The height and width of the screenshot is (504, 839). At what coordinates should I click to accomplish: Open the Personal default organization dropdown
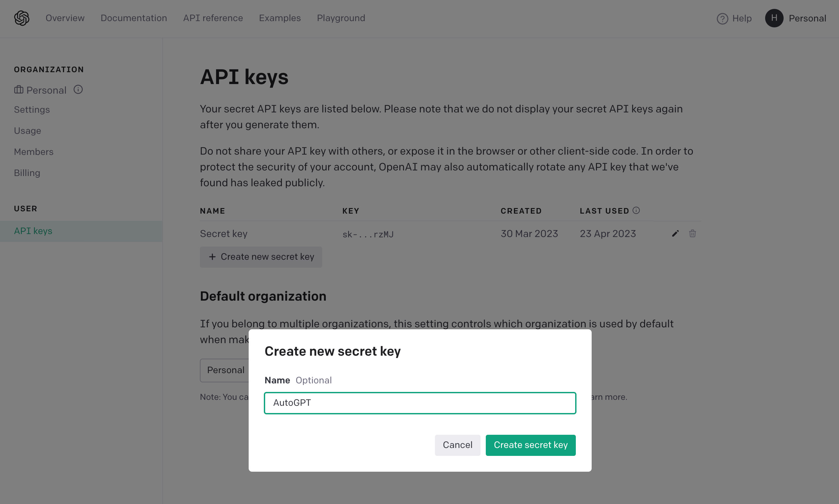[225, 370]
